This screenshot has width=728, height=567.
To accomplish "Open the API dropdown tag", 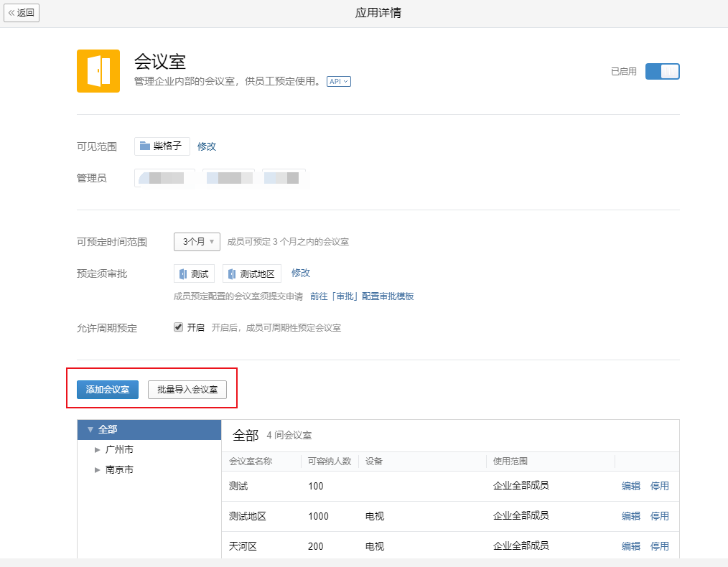I will (338, 81).
